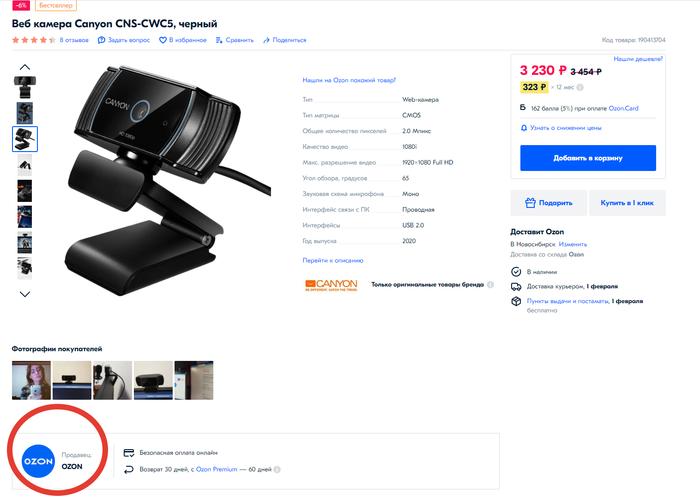Image resolution: width=700 pixels, height=500 pixels.
Task: Click the Canyon brand logo
Action: tap(331, 285)
